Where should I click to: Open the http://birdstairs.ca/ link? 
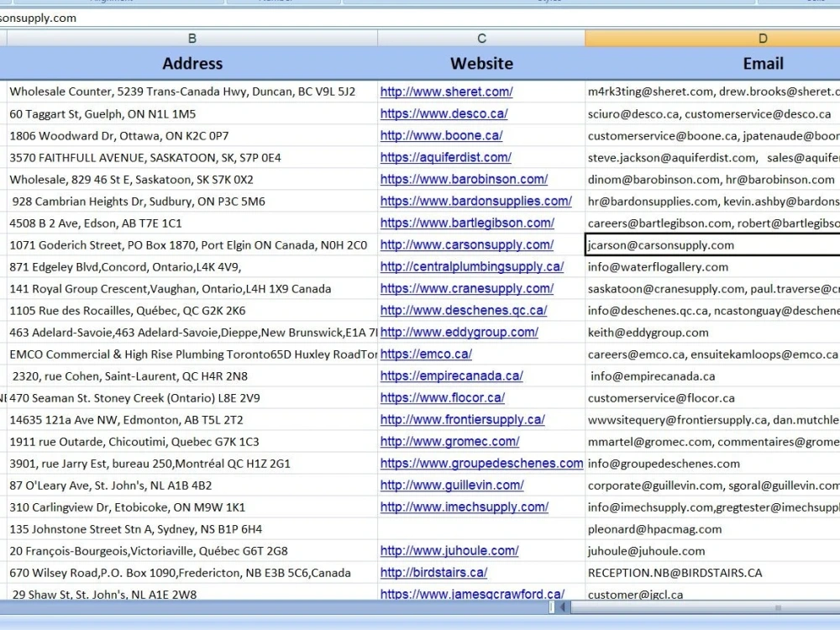tap(433, 573)
